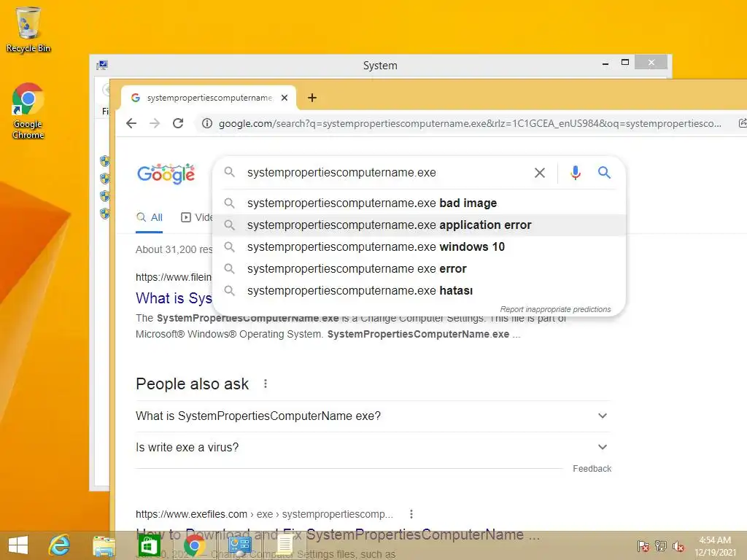747x560 pixels.
Task: Switch to Chrome via taskbar icon
Action: pyautogui.click(x=194, y=545)
